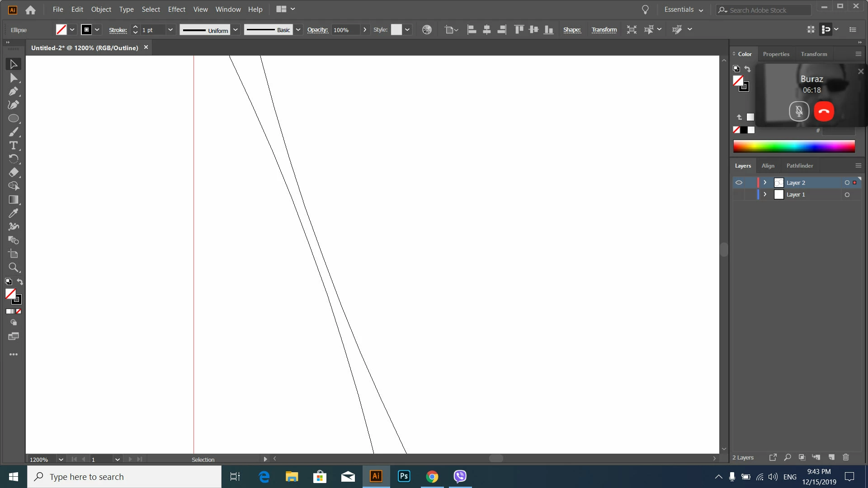868x488 pixels.
Task: End the call with red button
Action: coord(824,111)
